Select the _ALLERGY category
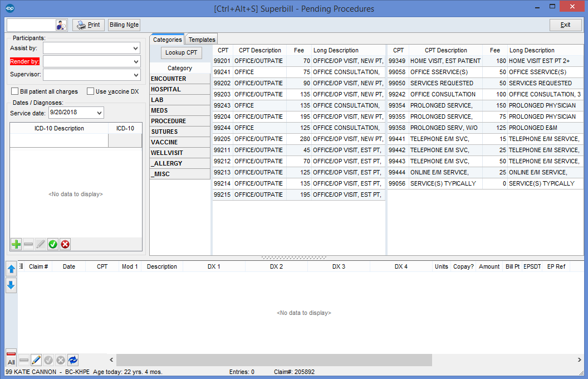 (180, 163)
